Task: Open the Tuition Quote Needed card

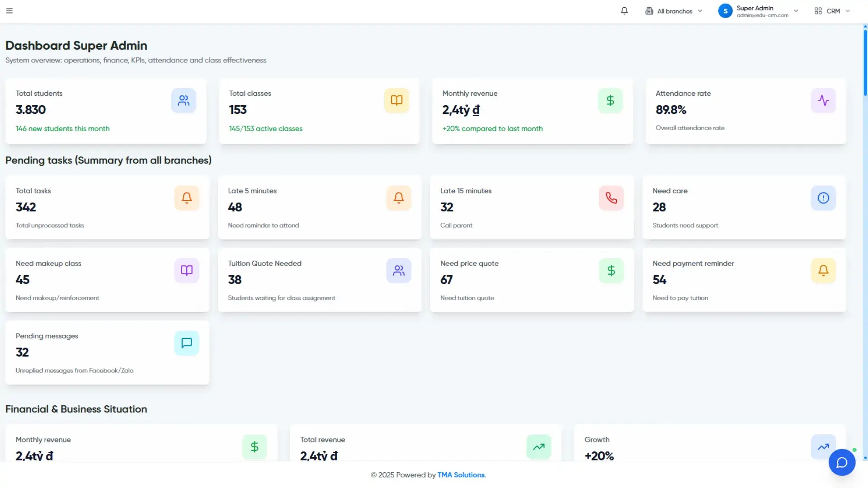Action: tap(320, 280)
